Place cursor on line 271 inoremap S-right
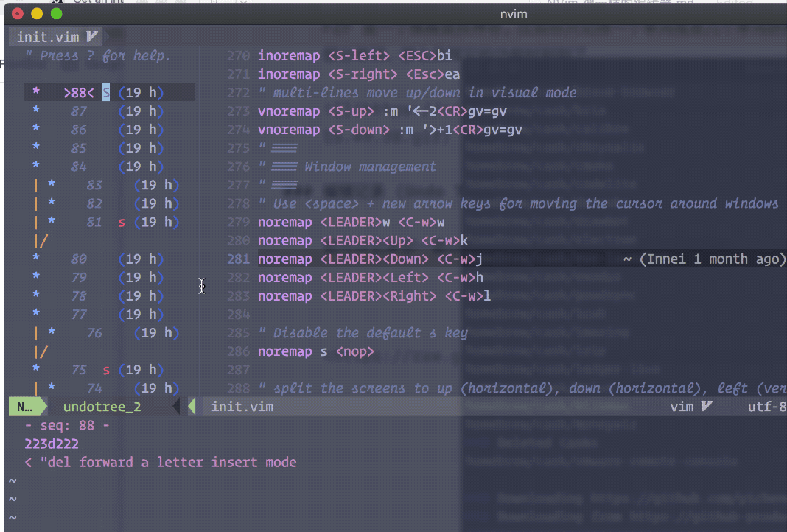The height and width of the screenshot is (532, 787). pos(359,74)
